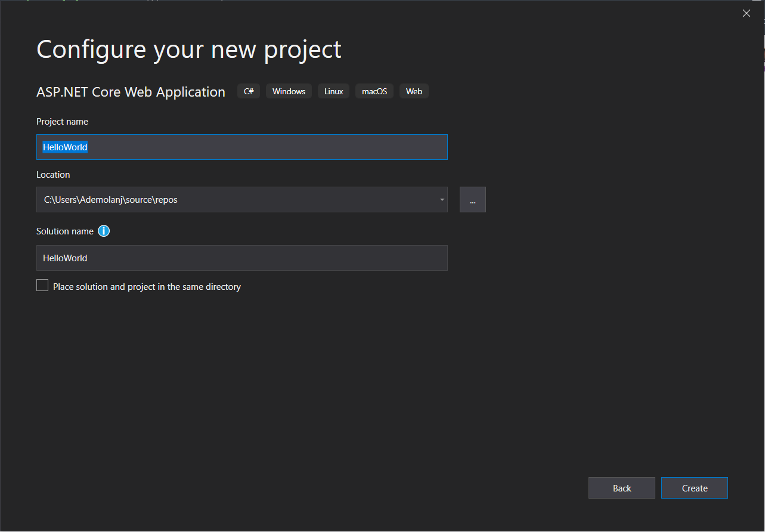Go Back to the previous step
Viewport: 765px width, 532px height.
point(621,487)
